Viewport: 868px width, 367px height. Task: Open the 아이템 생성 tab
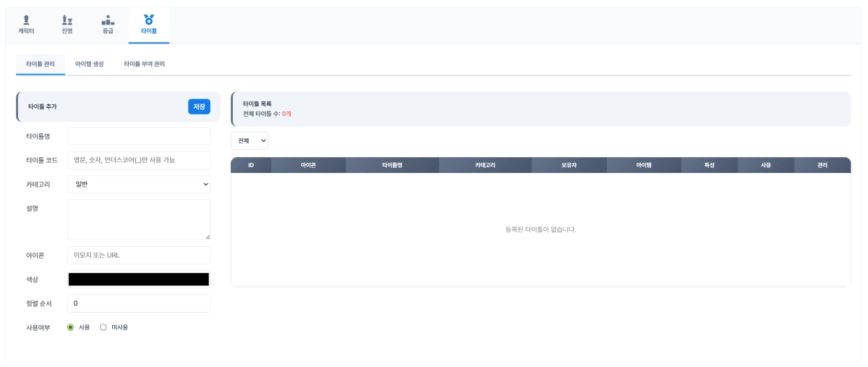pos(90,64)
